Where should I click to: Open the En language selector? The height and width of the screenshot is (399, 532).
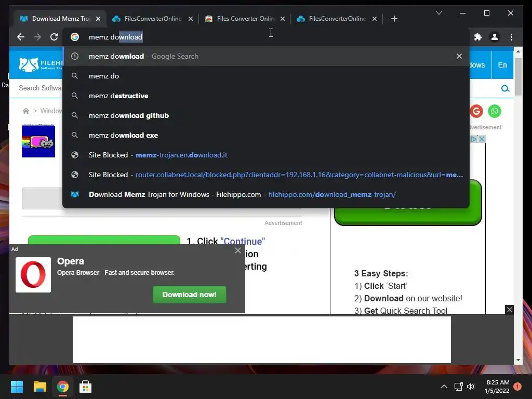pyautogui.click(x=502, y=65)
